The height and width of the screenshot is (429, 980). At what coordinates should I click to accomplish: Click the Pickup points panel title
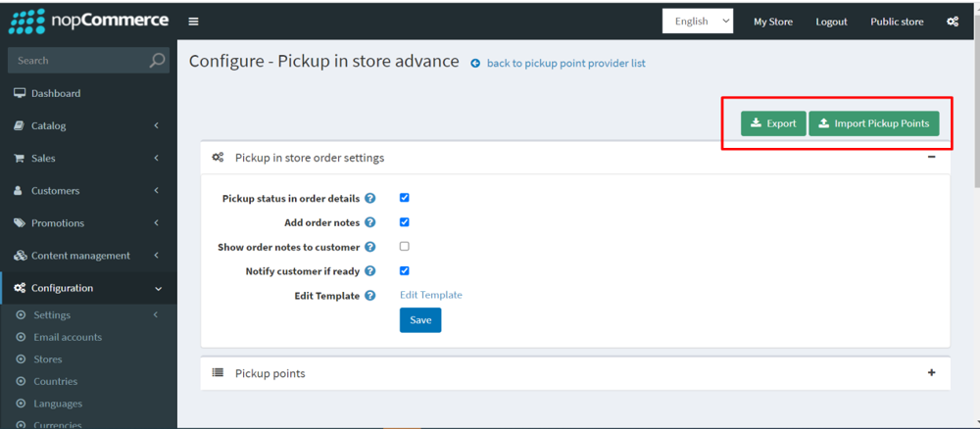click(270, 373)
